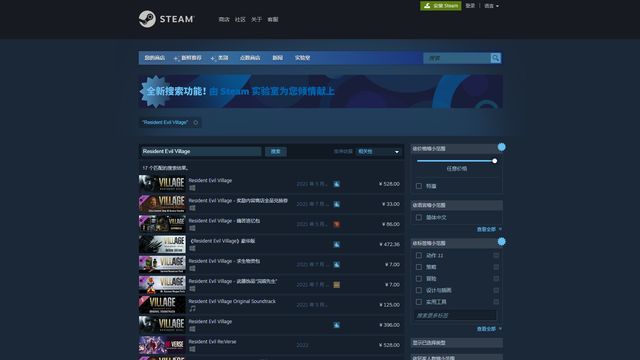Click the green Install Steam button
The height and width of the screenshot is (360, 640).
pos(441,6)
